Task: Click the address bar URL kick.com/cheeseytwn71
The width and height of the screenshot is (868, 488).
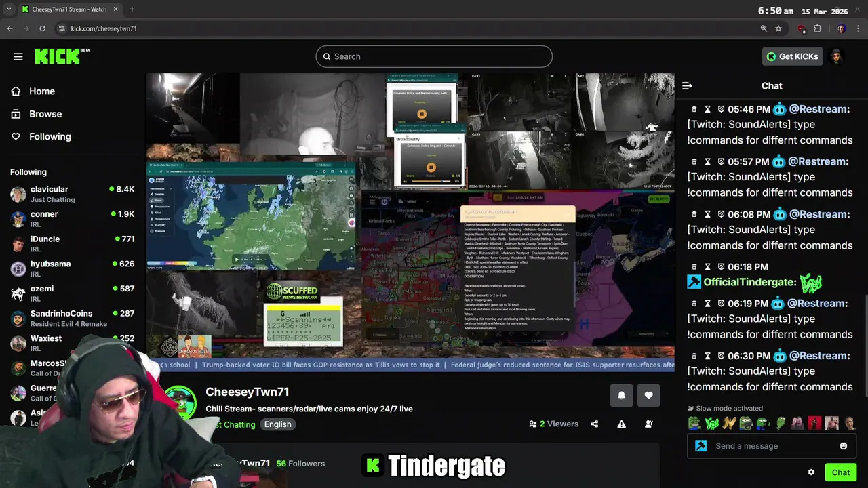Action: (x=104, y=28)
